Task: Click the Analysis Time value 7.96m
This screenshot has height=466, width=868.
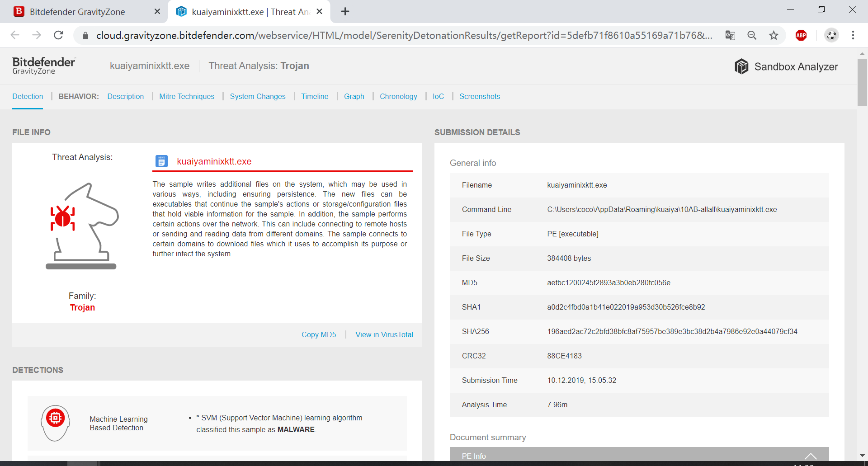Action: (x=557, y=405)
